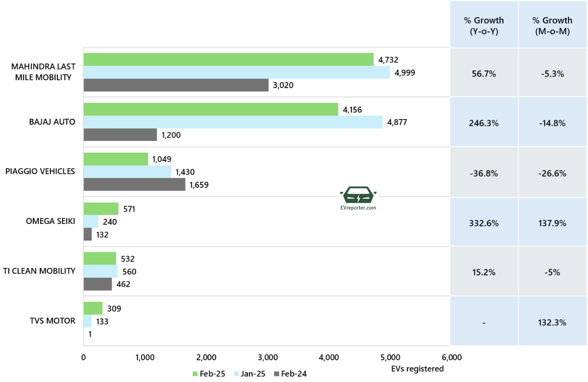Click Mahindra's gray Feb-24 bar
This screenshot has height=382, width=588.
(176, 85)
